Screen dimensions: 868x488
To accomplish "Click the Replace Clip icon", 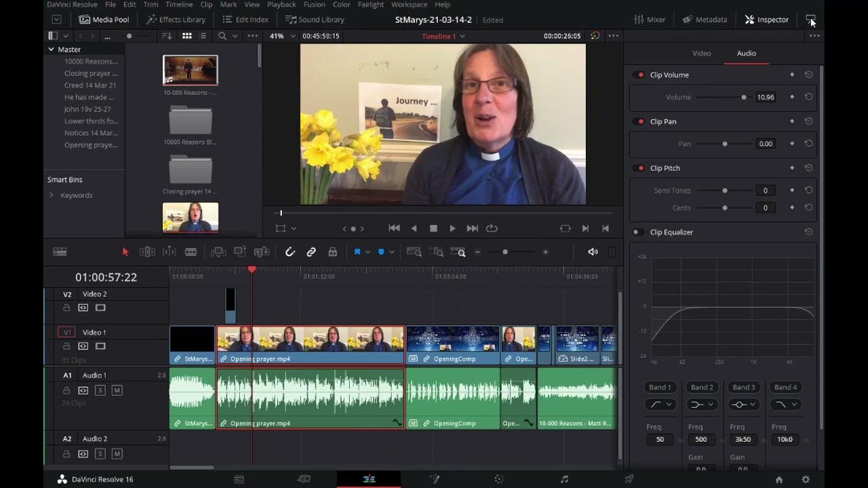I will tap(262, 252).
